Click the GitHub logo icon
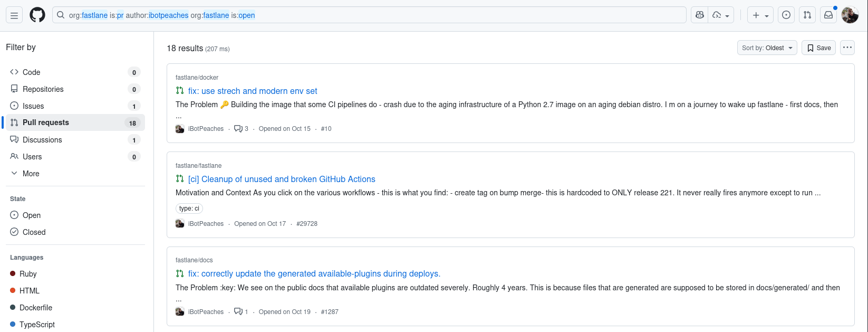Screen dimensions: 868x332 coord(37,15)
